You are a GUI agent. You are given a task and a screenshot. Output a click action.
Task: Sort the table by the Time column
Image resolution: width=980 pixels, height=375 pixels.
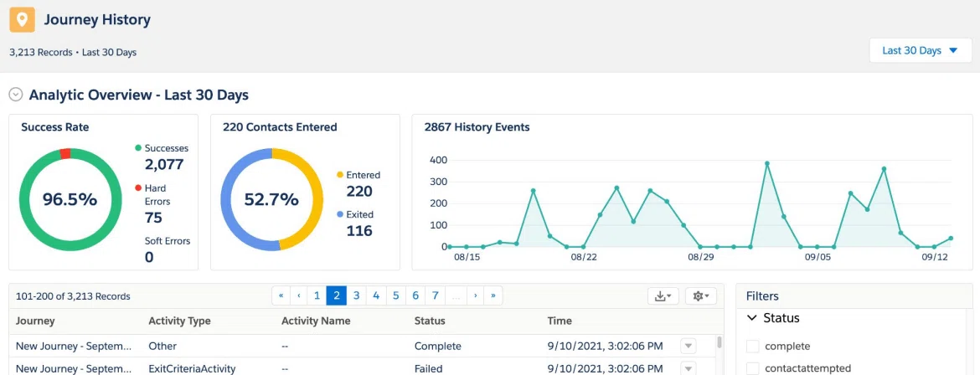pos(560,321)
